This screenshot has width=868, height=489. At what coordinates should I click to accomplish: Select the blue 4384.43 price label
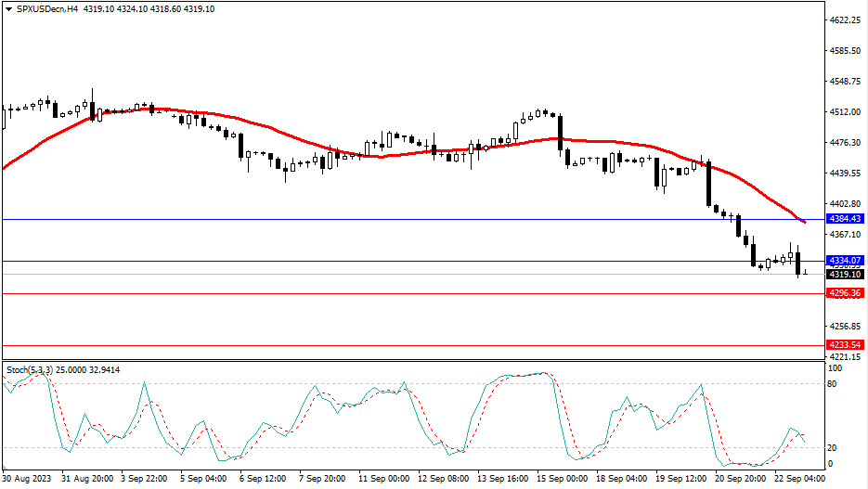pos(844,219)
